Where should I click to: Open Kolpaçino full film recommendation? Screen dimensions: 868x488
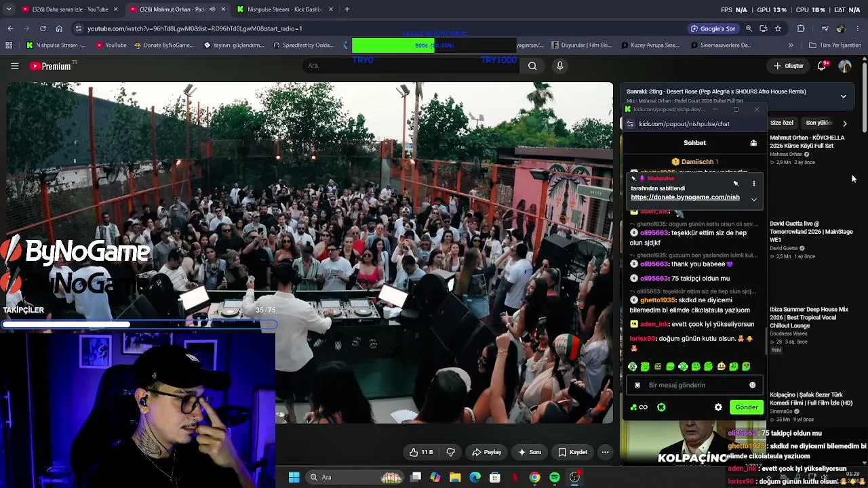tap(811, 399)
